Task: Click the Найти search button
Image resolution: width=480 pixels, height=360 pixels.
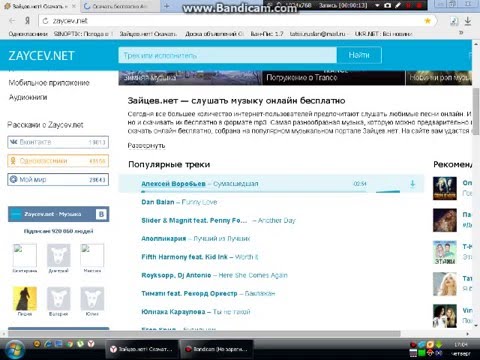Action: pyautogui.click(x=359, y=55)
